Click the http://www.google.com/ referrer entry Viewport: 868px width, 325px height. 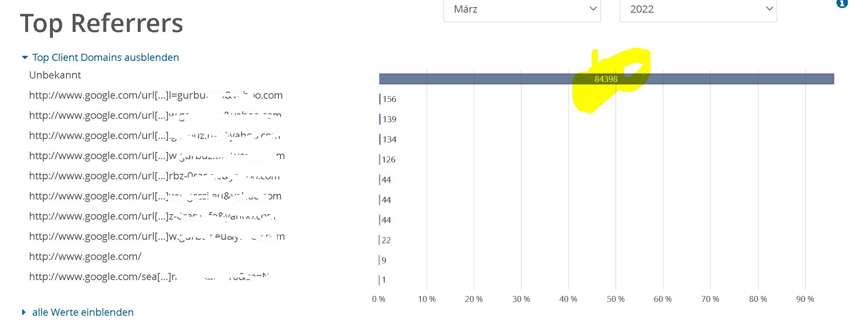pos(85,257)
